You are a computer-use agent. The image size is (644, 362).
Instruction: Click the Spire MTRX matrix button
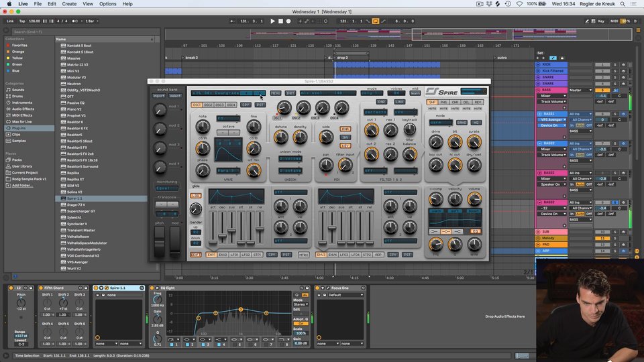click(x=303, y=255)
